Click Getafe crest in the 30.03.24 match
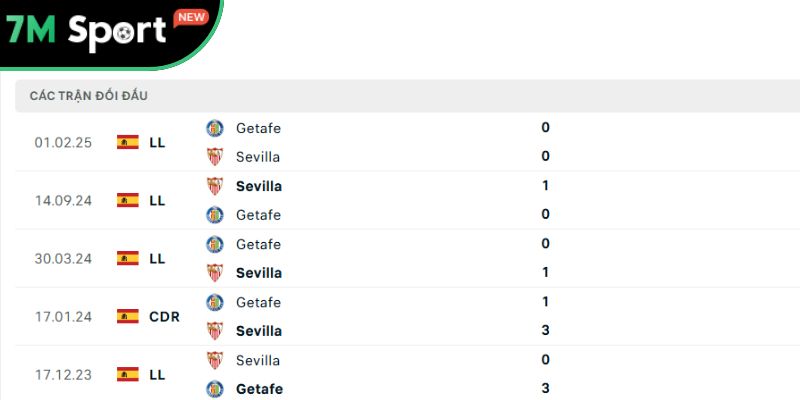The image size is (800, 400). click(215, 244)
